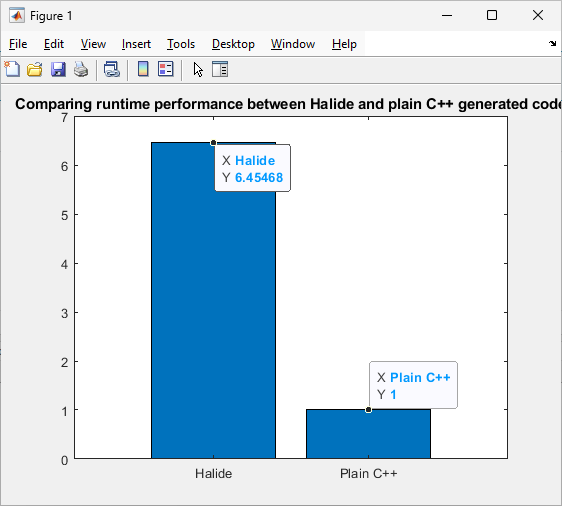Click the Link/Unlink Plot icon

click(x=112, y=69)
